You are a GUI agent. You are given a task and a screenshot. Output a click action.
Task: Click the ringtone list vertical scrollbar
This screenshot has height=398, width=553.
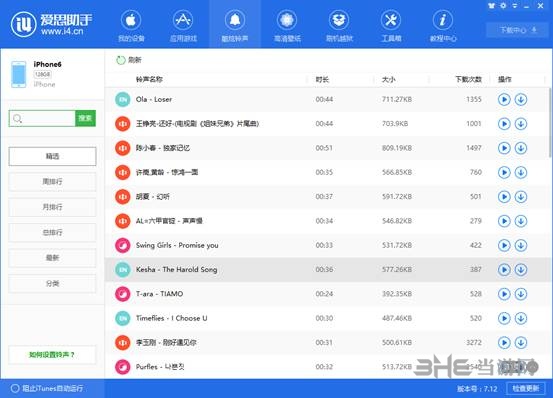click(550, 123)
